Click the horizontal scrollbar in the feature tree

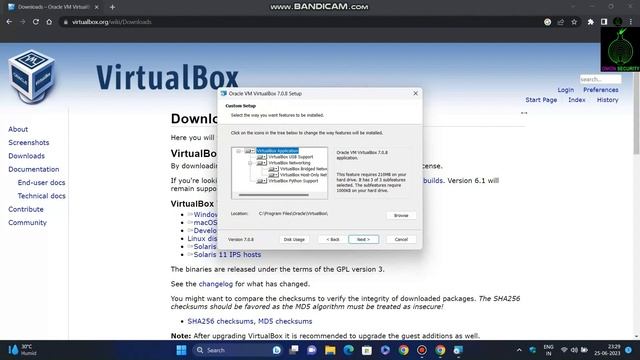[x=273, y=195]
